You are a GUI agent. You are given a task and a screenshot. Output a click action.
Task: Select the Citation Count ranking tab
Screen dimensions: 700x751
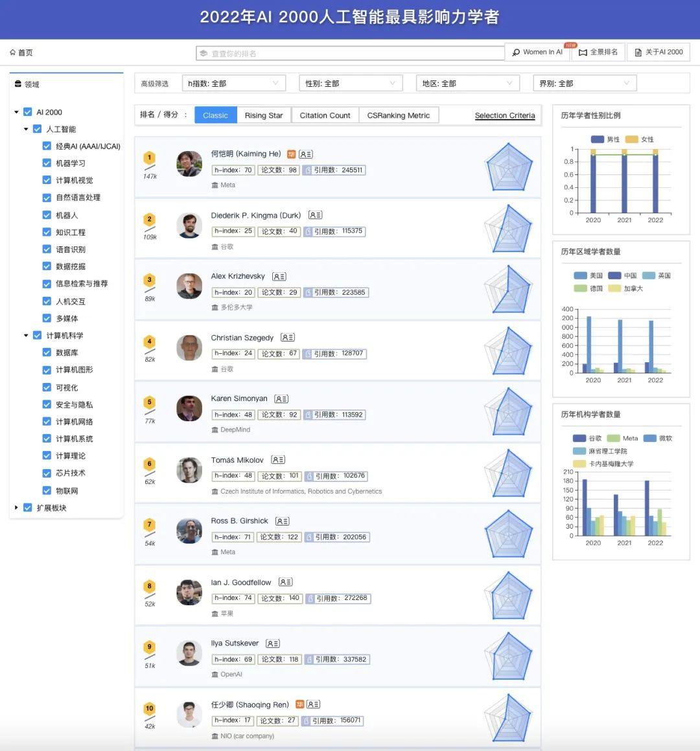pos(325,115)
